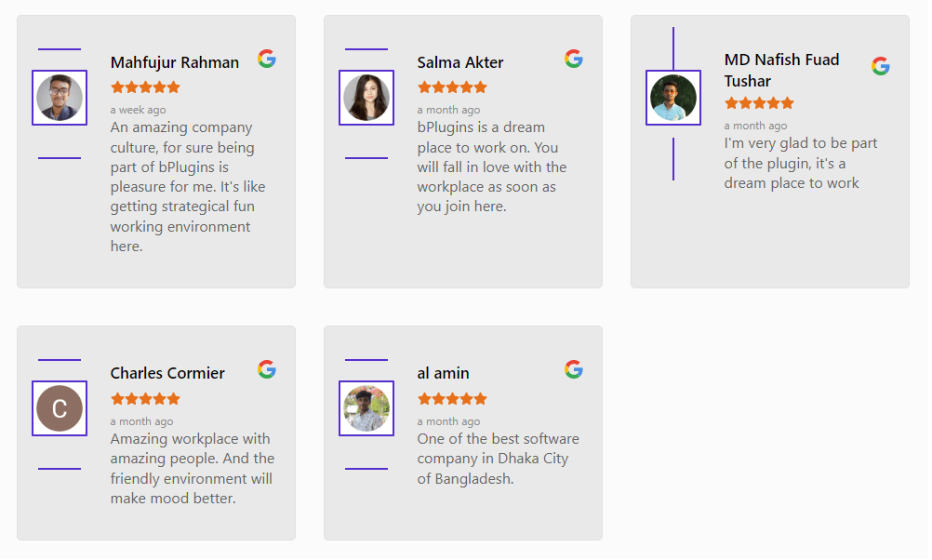Viewport: 932px width, 560px height.
Task: Click Charles Cormier's letter C avatar
Action: [x=60, y=408]
